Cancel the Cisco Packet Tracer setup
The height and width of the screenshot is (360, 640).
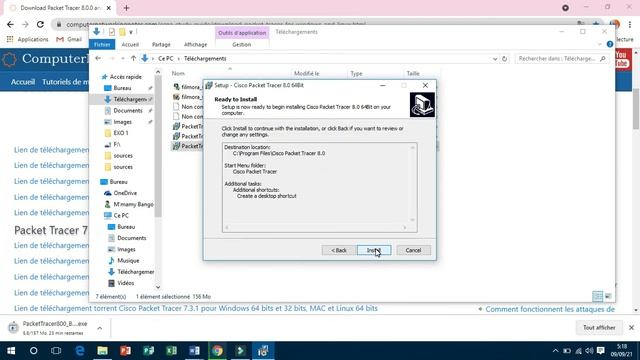click(413, 250)
